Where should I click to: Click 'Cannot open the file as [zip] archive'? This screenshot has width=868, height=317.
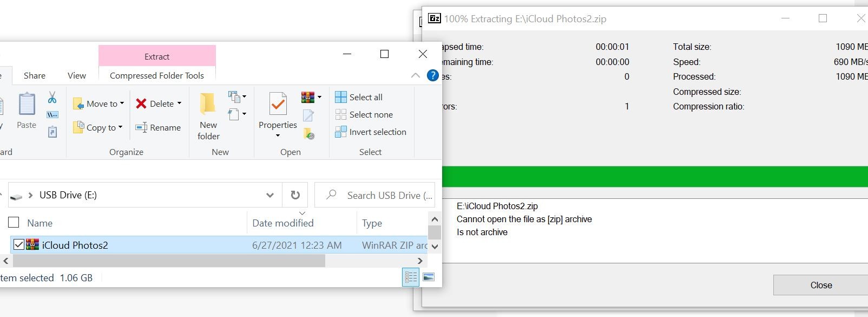[524, 219]
